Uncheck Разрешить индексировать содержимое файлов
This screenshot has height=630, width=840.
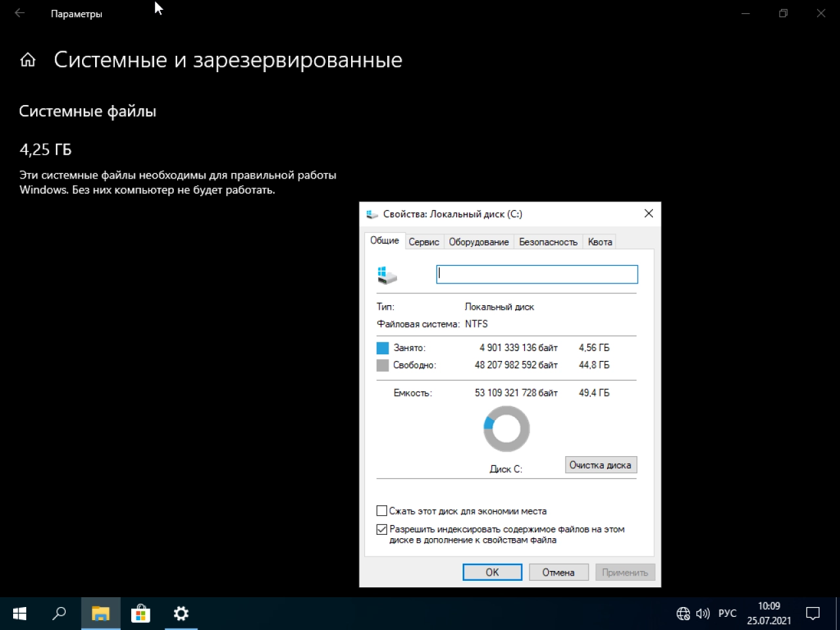(382, 529)
